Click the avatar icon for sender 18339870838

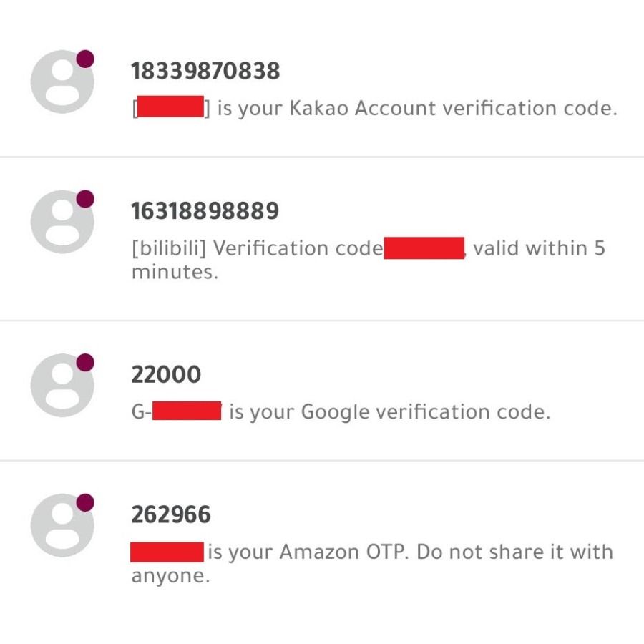tap(62, 82)
